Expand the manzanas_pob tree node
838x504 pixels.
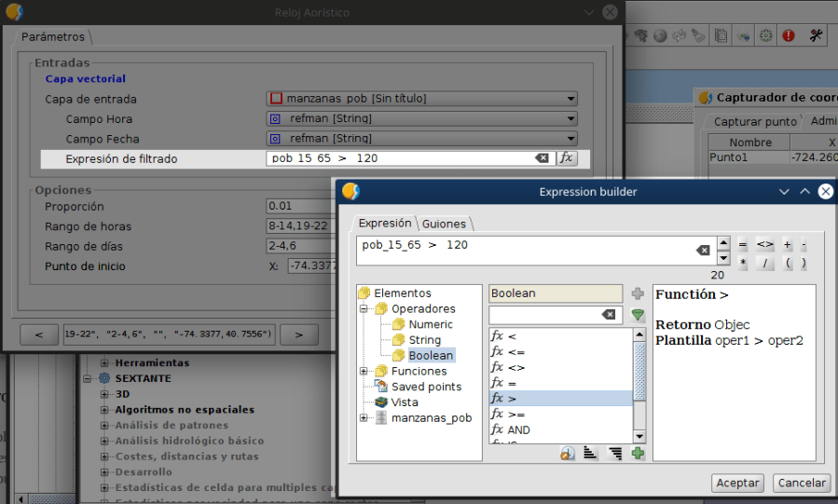364,418
